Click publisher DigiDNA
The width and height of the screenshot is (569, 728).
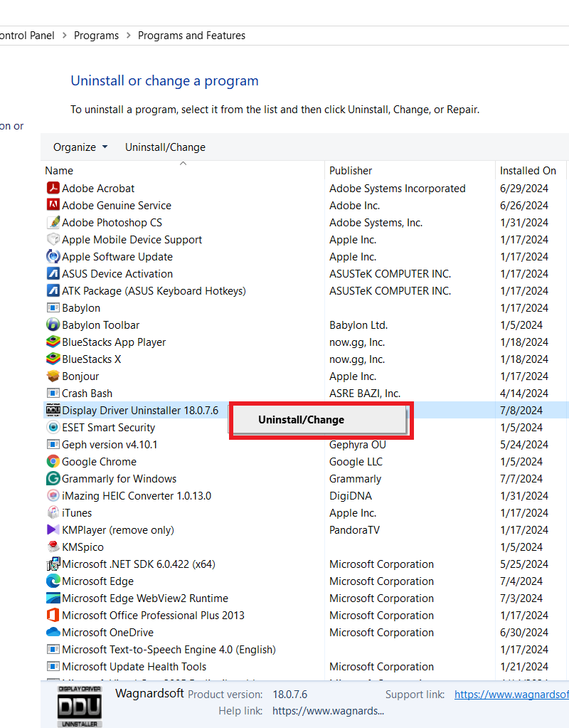tap(351, 495)
